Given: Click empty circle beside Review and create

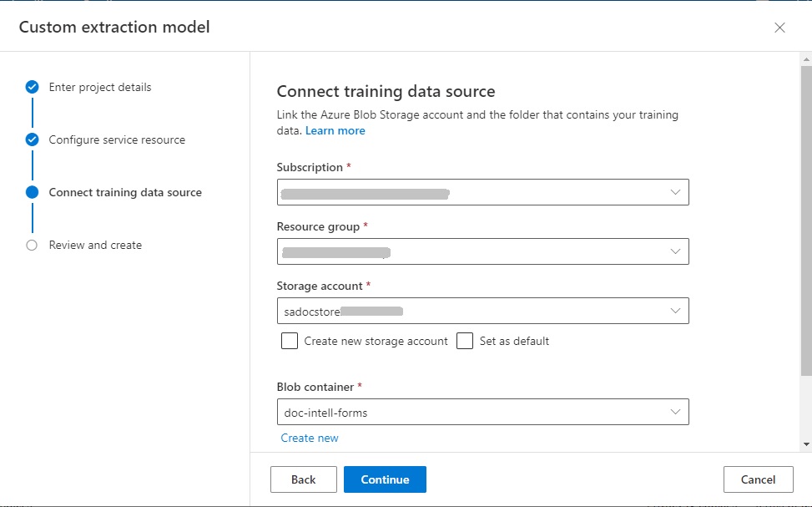Looking at the screenshot, I should coord(32,246).
